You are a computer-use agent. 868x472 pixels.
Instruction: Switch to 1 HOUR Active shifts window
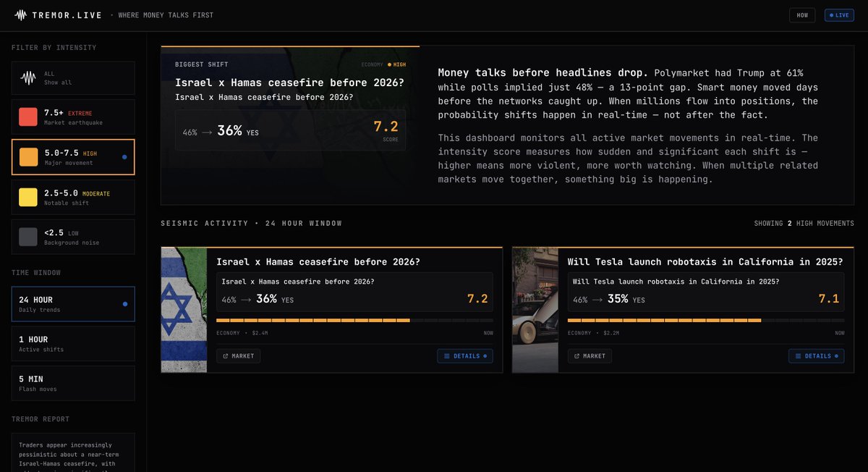[x=73, y=343]
